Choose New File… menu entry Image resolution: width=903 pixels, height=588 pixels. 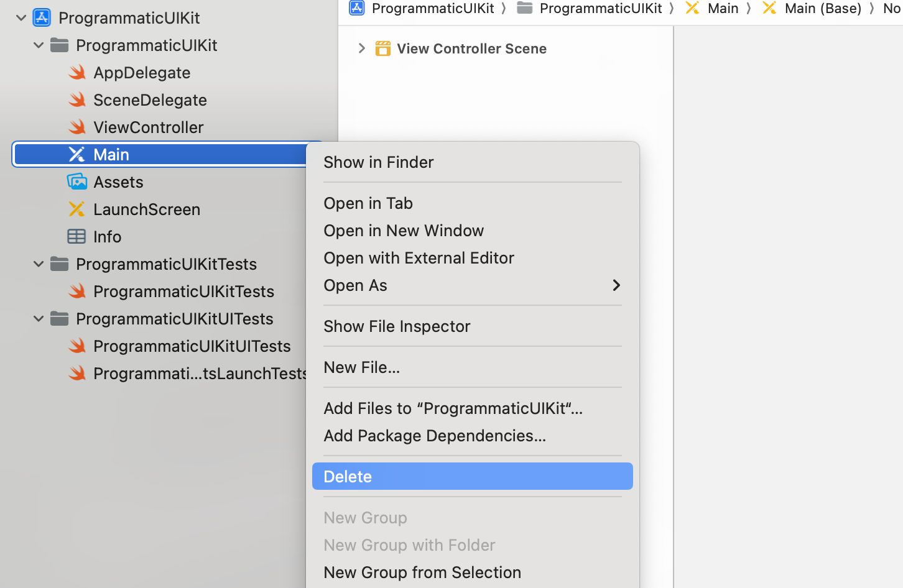coord(361,367)
